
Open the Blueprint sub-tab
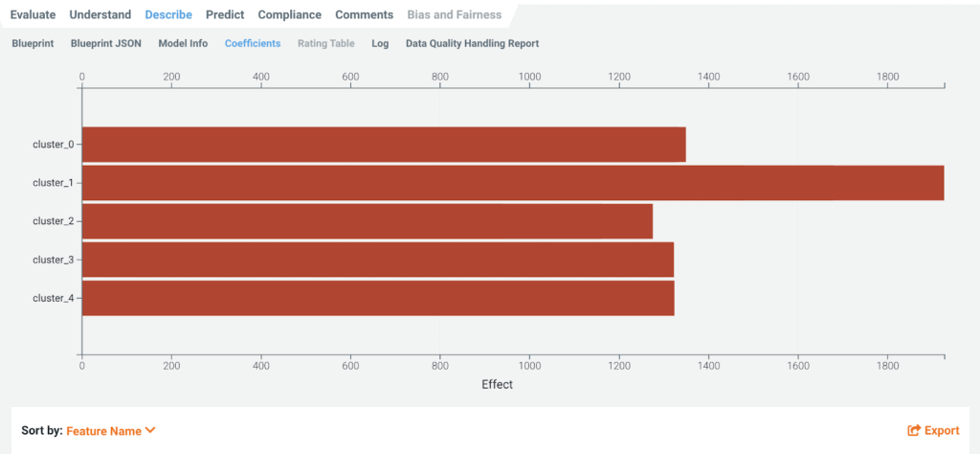33,43
